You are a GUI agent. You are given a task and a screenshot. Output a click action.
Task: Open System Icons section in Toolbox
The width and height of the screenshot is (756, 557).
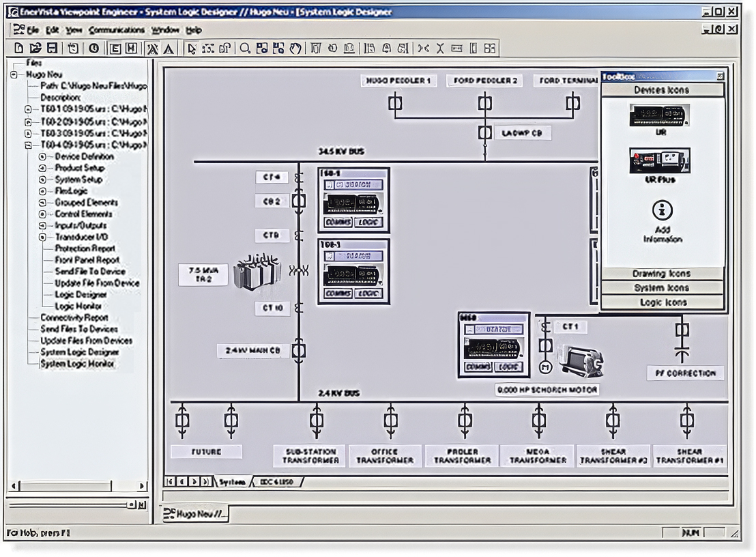(662, 288)
